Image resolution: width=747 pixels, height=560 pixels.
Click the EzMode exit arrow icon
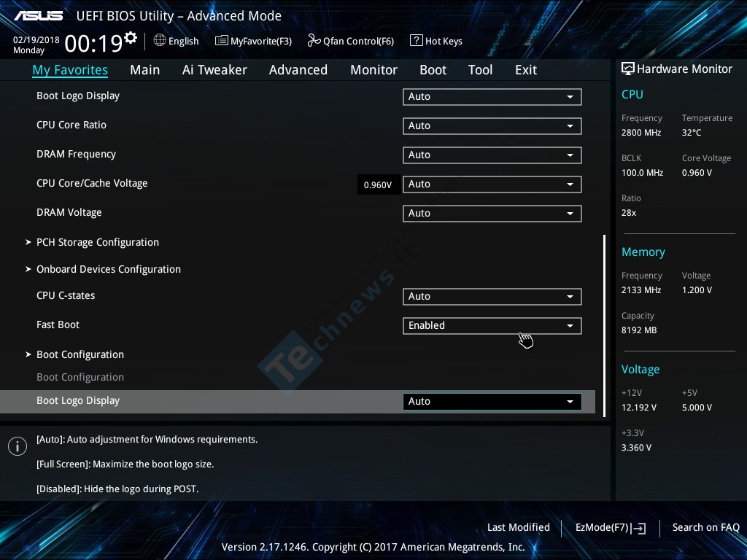click(x=638, y=528)
